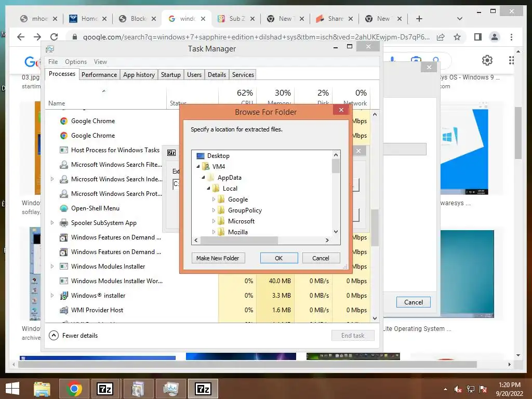Click muted volume icon in system tray

point(458,389)
